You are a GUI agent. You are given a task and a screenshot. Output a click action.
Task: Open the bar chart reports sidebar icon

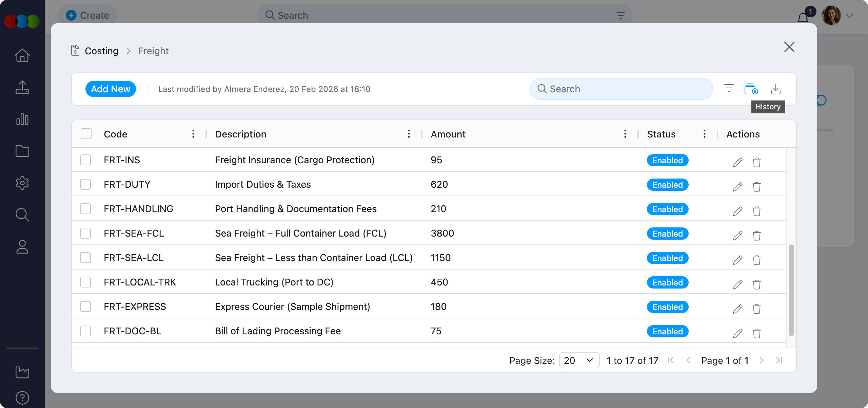pos(22,119)
